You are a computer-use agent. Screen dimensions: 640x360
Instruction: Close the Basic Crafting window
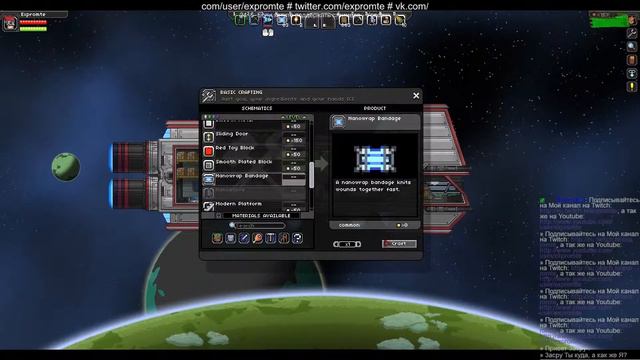[416, 96]
